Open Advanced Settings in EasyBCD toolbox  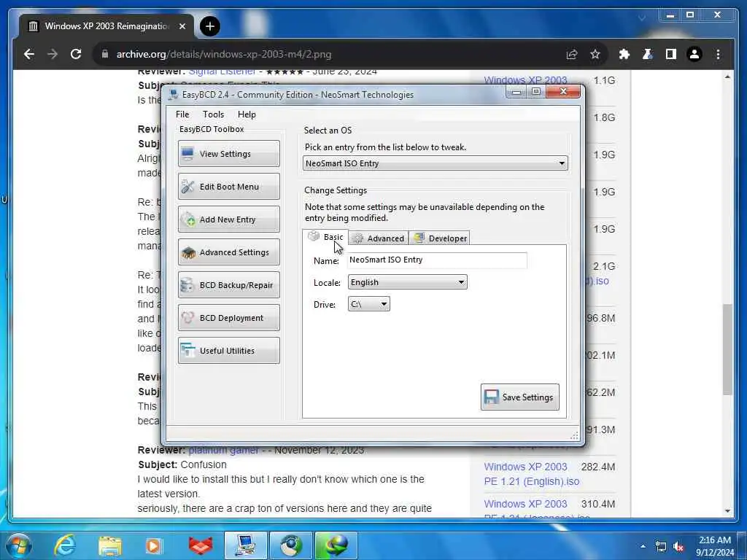(x=228, y=252)
